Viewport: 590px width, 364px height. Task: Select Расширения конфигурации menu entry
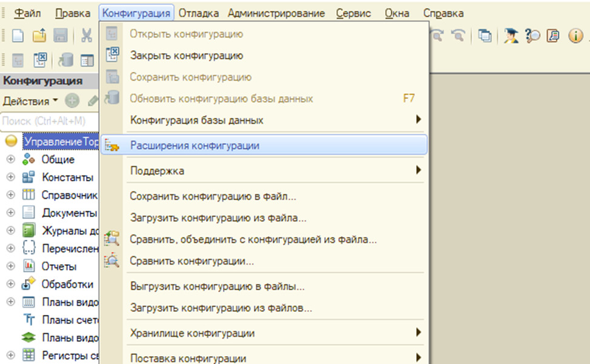pos(264,145)
